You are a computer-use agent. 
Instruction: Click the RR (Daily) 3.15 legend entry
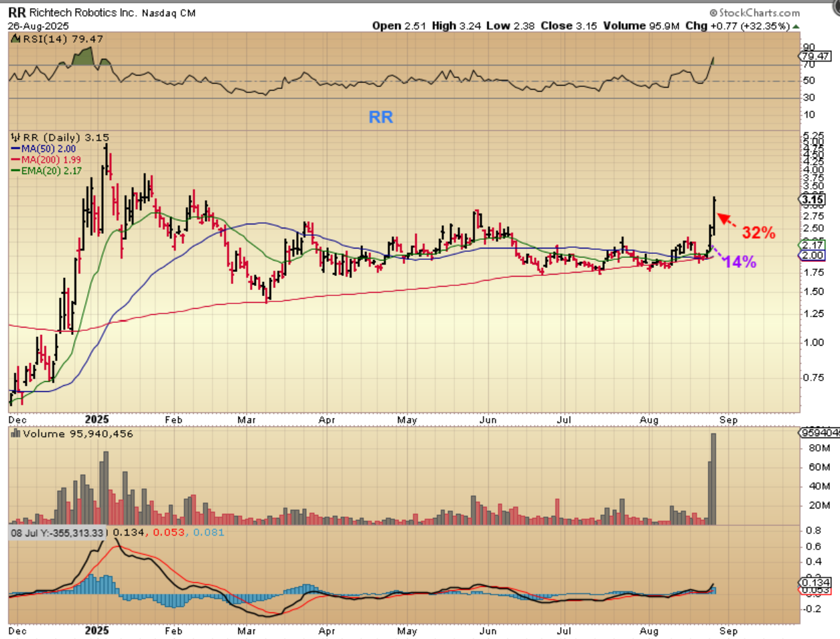66,137
